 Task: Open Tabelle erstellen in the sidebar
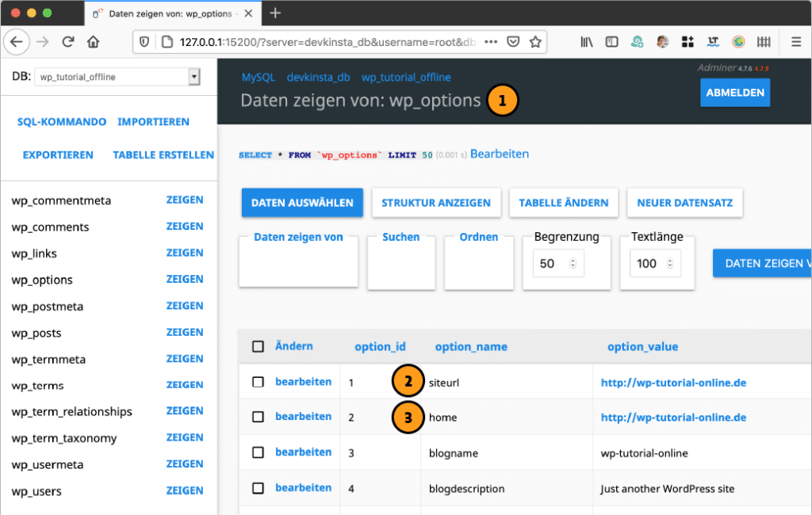point(163,155)
